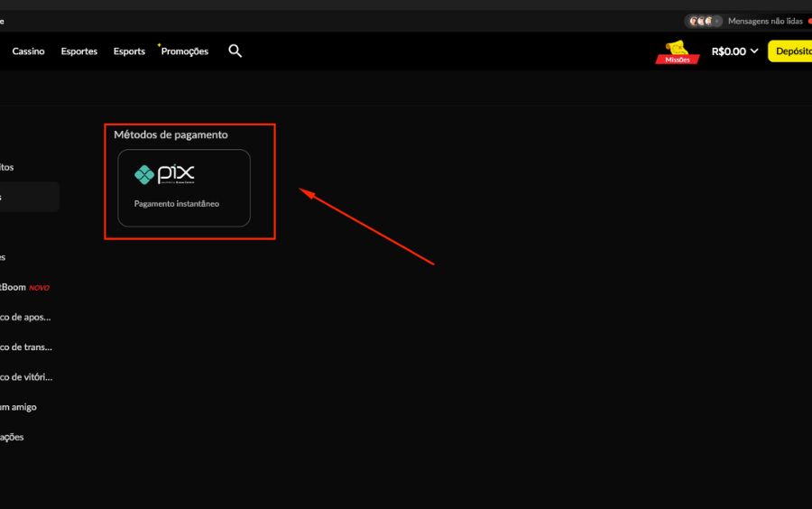Click the Pix logo
The image size is (812, 509).
point(164,174)
